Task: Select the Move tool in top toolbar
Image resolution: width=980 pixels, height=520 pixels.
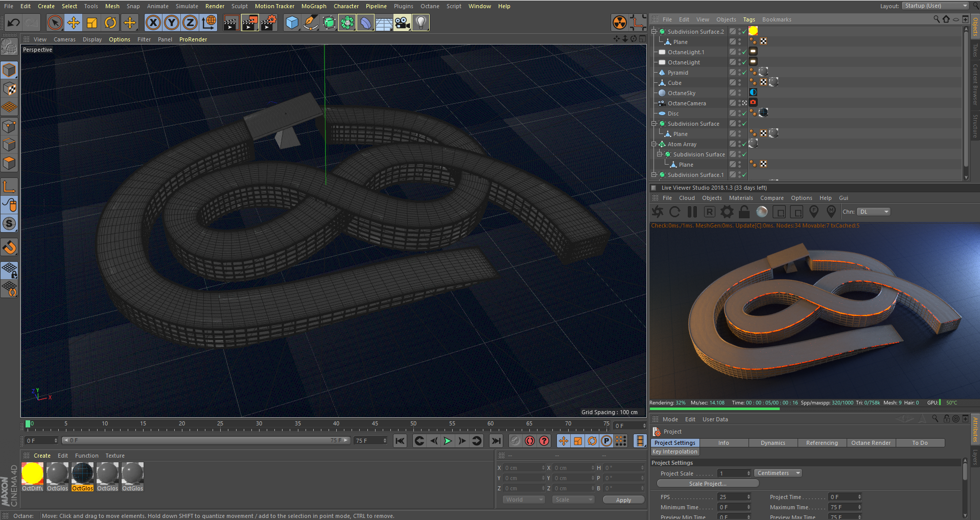Action: (74, 22)
